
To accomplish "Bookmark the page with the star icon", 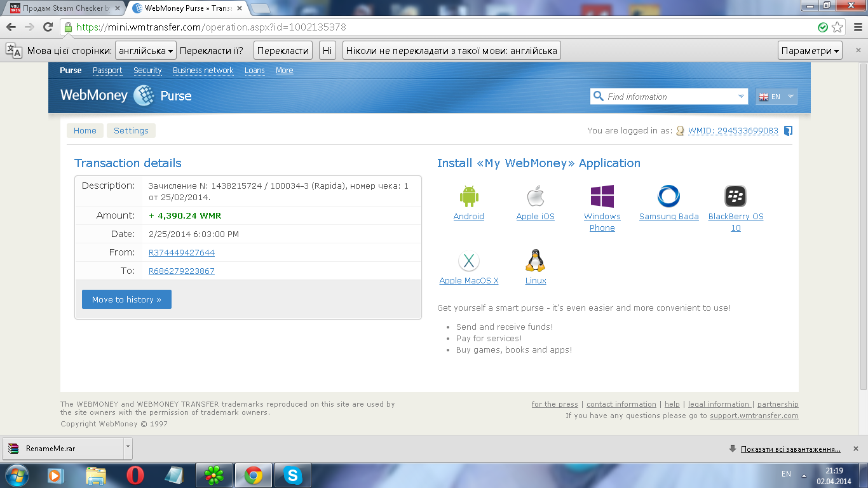I will pos(837,27).
